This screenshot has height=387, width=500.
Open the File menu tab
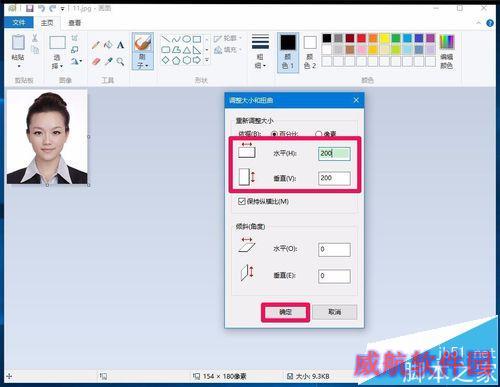tap(19, 22)
